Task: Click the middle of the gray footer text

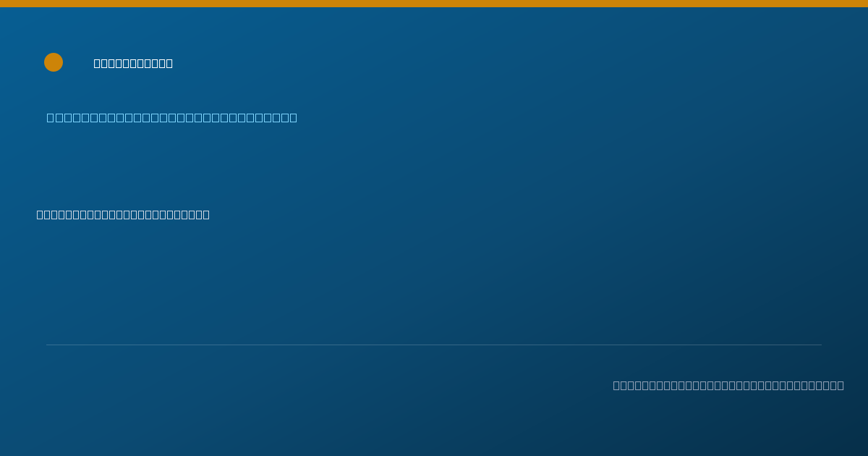Action: click(728, 385)
